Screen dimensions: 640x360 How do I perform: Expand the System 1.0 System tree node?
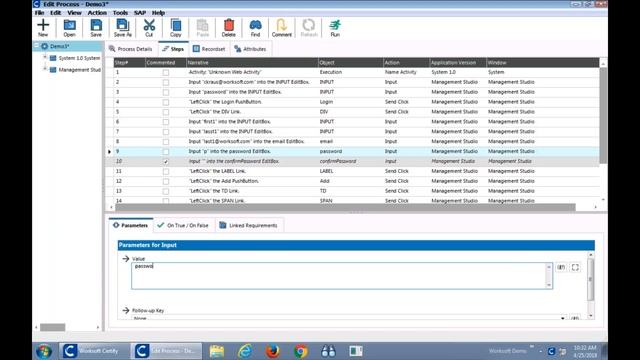pos(45,58)
